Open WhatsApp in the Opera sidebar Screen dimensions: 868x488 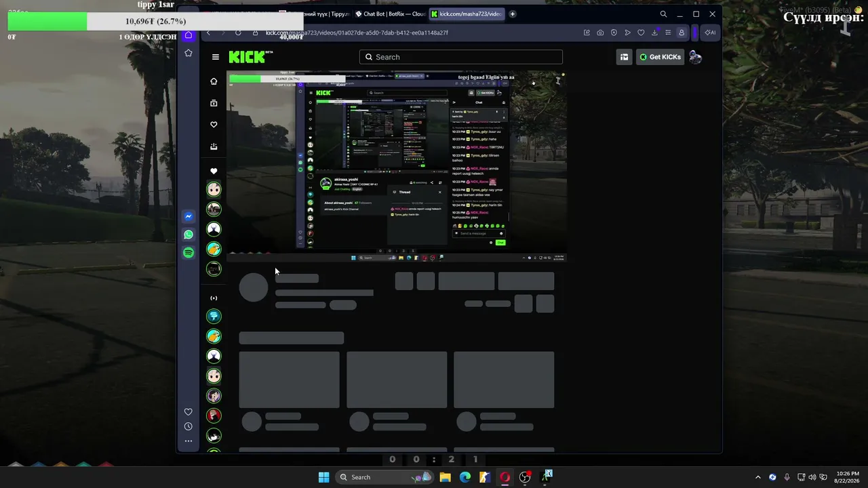tap(189, 235)
